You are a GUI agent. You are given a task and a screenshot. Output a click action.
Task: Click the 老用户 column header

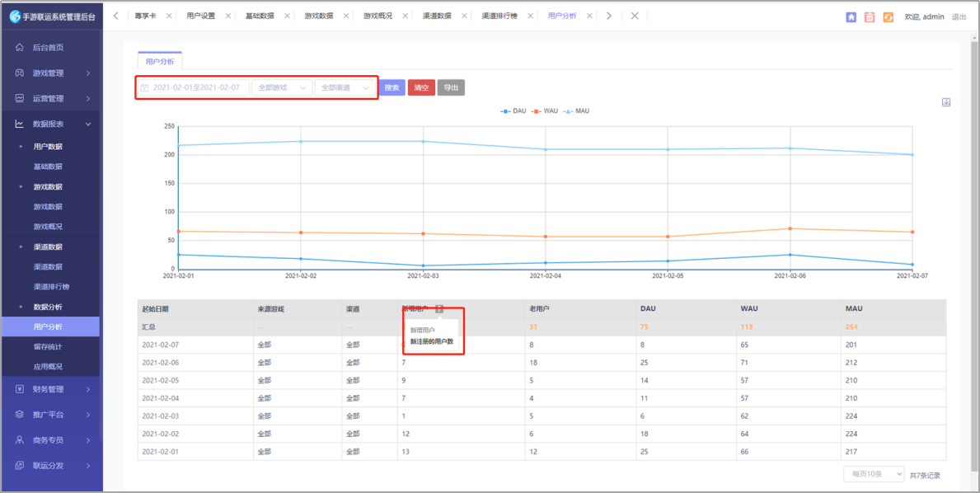click(540, 308)
